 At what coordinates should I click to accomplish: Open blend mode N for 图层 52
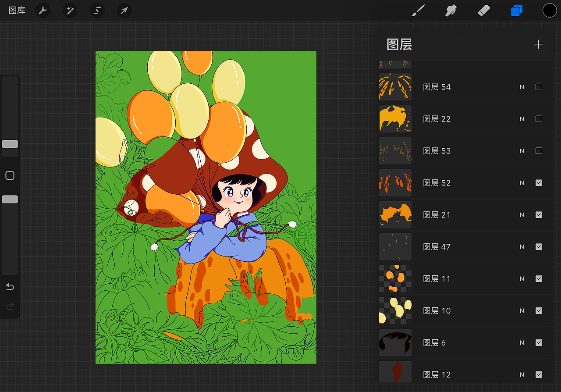(522, 183)
